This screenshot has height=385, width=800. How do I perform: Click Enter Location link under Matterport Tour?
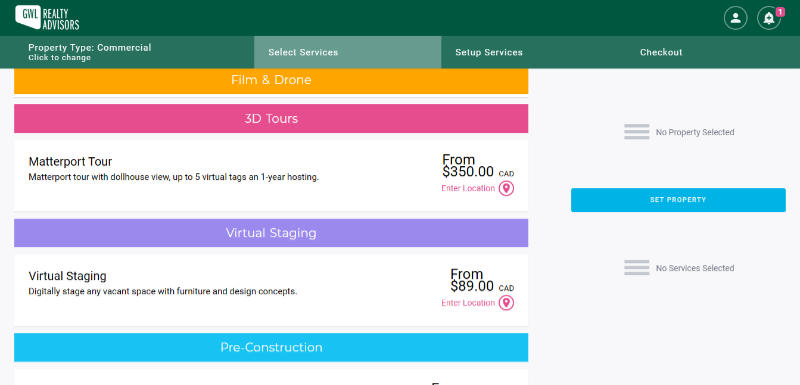coord(468,189)
